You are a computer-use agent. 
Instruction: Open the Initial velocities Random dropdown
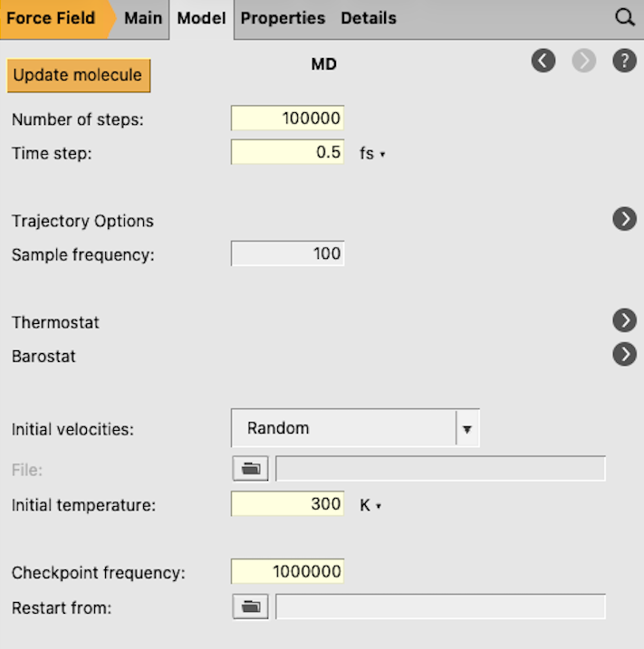[x=355, y=428]
